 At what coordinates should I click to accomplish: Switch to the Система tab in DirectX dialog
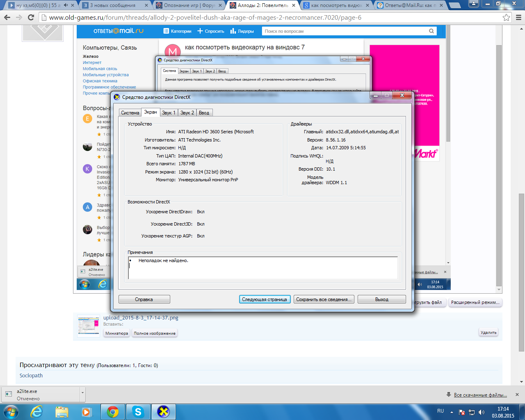click(130, 113)
